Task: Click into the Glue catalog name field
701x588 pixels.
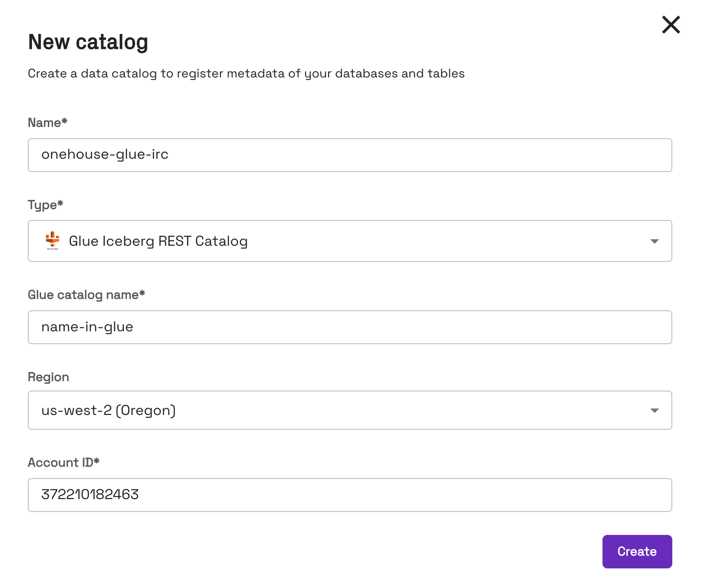Action: [x=350, y=327]
